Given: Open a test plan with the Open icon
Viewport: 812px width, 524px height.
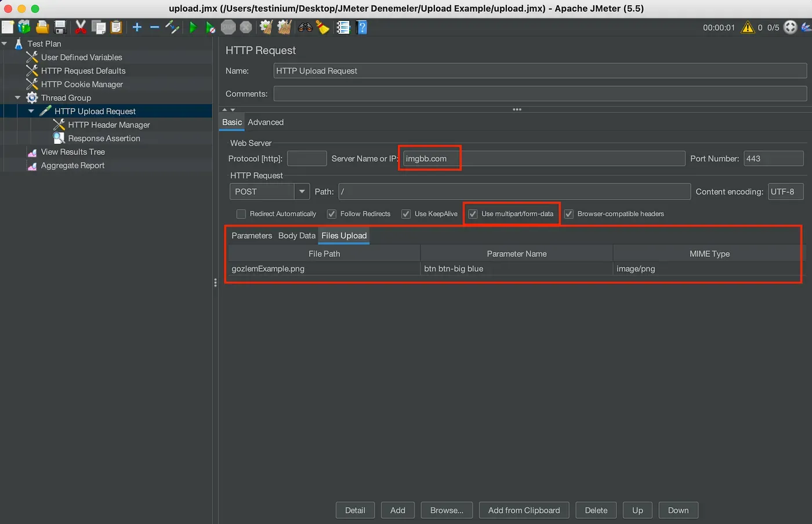Looking at the screenshot, I should (42, 27).
